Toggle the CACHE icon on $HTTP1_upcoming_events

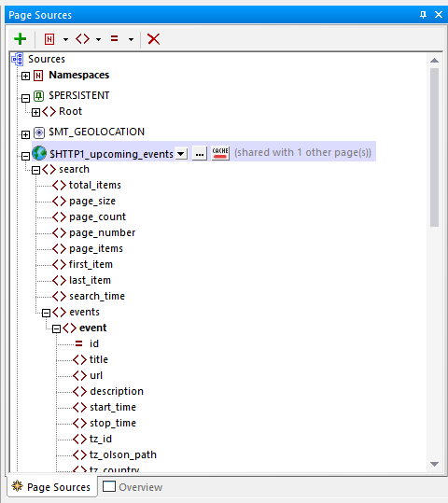coord(220,153)
